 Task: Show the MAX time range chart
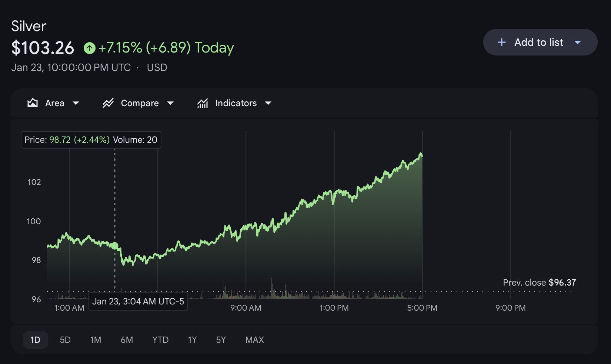point(254,340)
